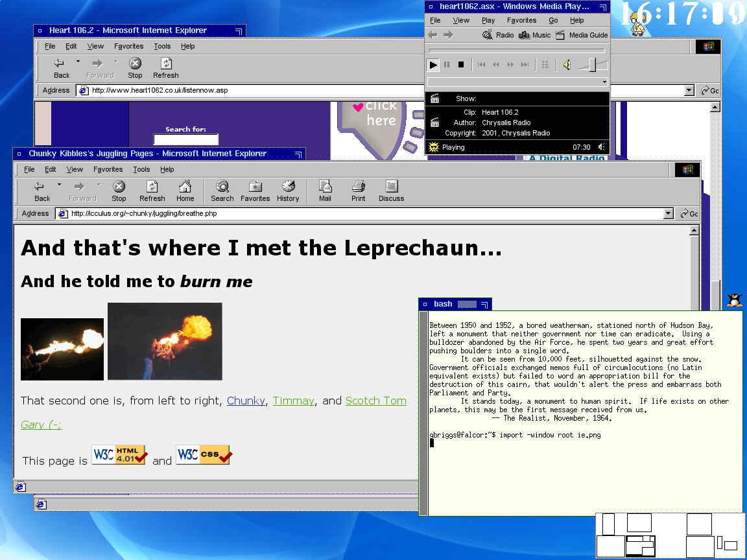Click Refresh in Heart 106.2 browser toolbar
Viewport: 747px width, 560px height.
pyautogui.click(x=166, y=69)
